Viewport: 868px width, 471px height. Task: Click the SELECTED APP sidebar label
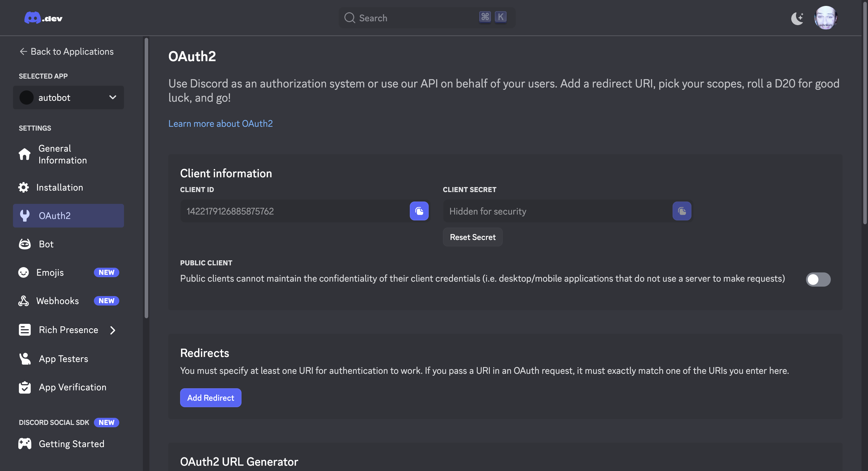pyautogui.click(x=43, y=76)
